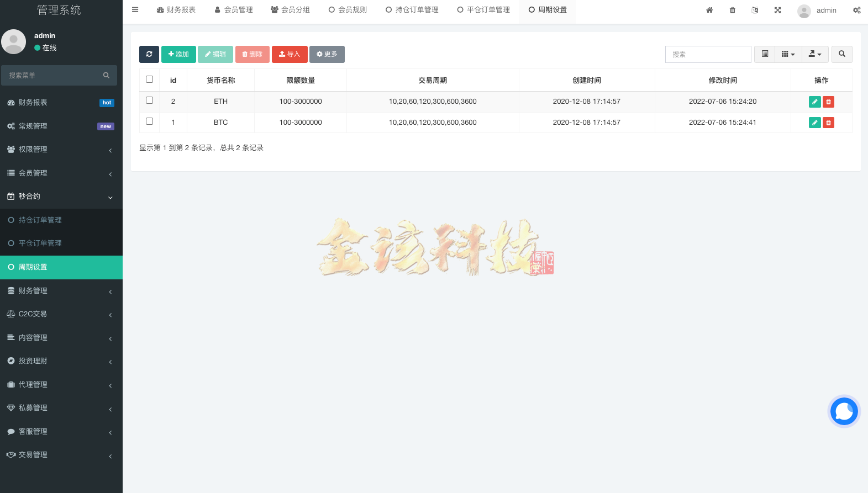This screenshot has width=868, height=493.
Task: Edit the BTC row with green pencil
Action: 814,123
